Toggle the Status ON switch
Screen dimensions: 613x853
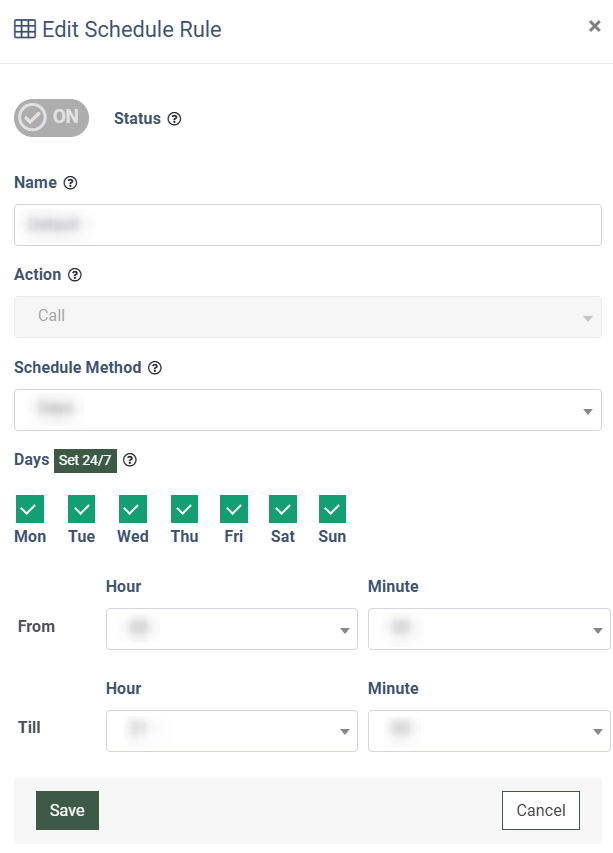tap(52, 118)
